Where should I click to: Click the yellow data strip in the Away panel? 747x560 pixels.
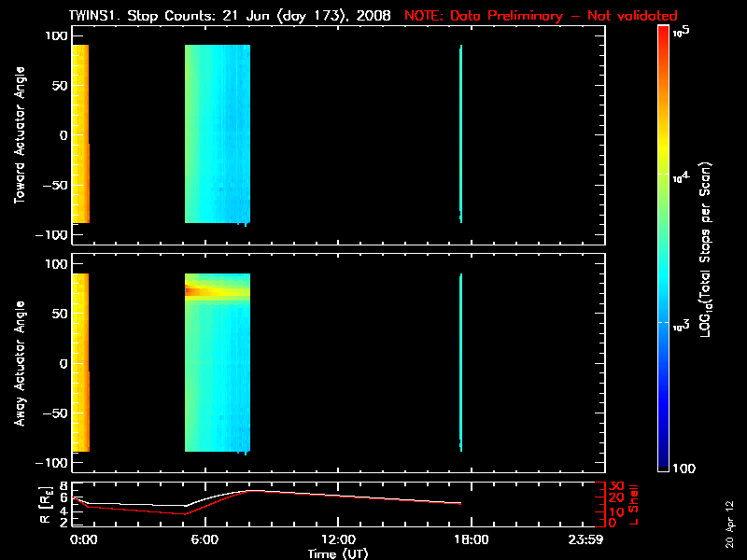[80, 362]
